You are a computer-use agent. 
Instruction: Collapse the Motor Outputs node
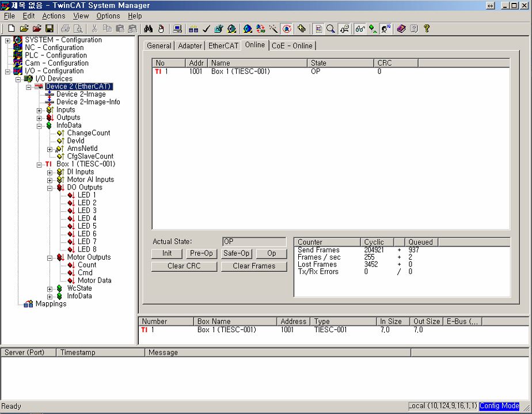50,258
